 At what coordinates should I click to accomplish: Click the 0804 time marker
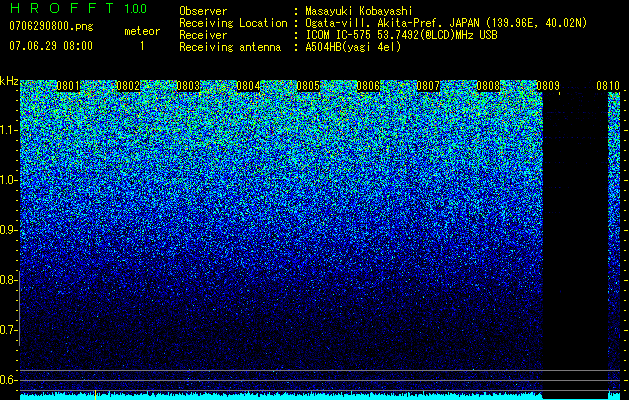pos(248,86)
